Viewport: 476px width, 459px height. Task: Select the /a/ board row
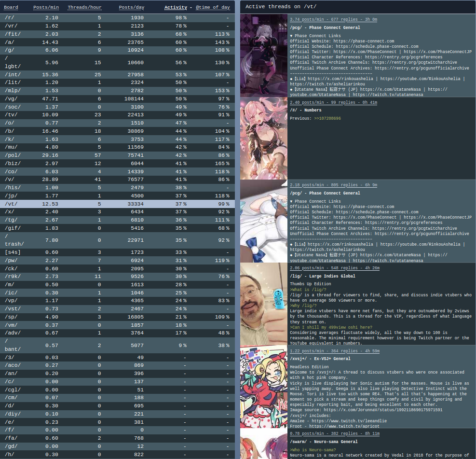tap(117, 42)
